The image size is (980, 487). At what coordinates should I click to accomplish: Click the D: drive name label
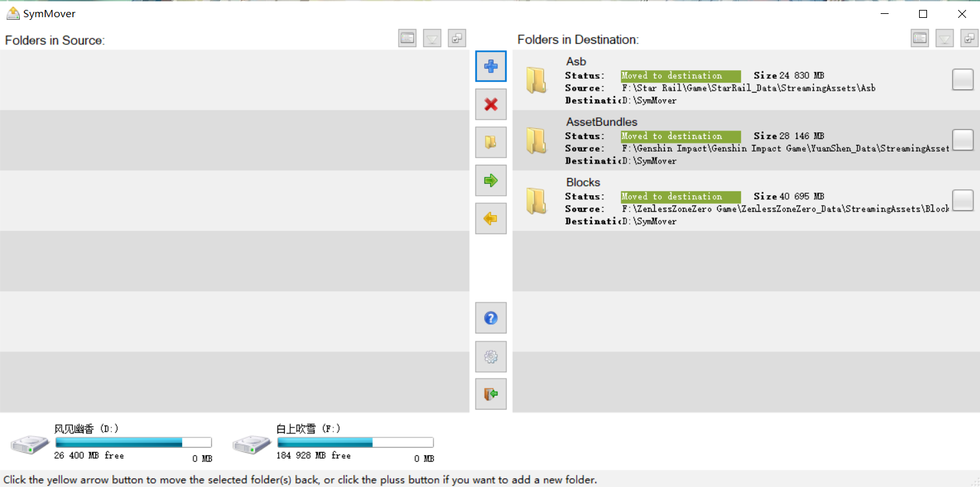click(x=87, y=429)
